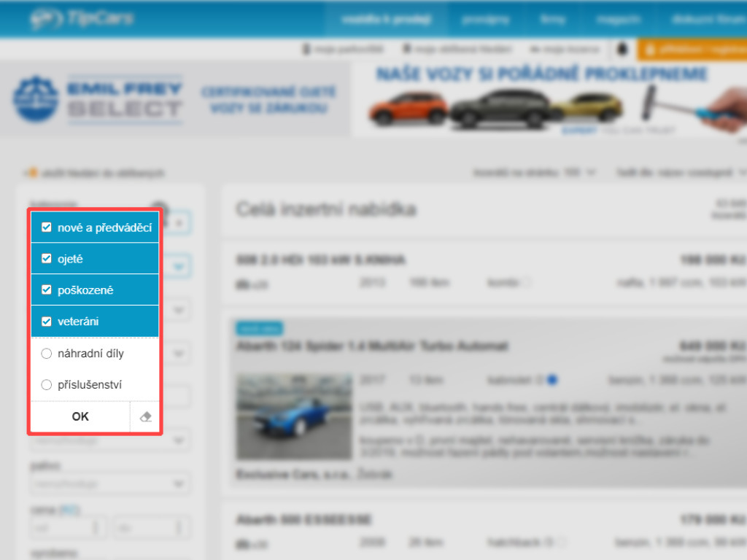The height and width of the screenshot is (560, 747).
Task: Open the items per page dropdown
Action: [x=535, y=173]
